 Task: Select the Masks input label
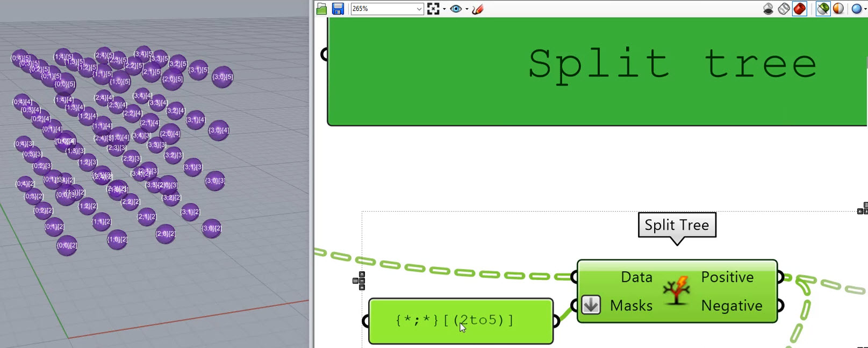[631, 306]
